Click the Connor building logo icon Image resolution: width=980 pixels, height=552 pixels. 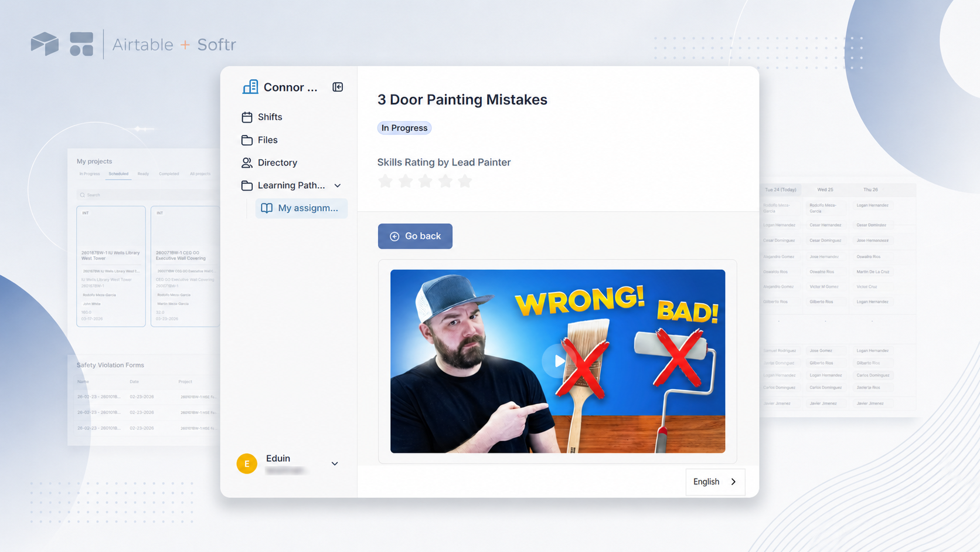pyautogui.click(x=250, y=87)
